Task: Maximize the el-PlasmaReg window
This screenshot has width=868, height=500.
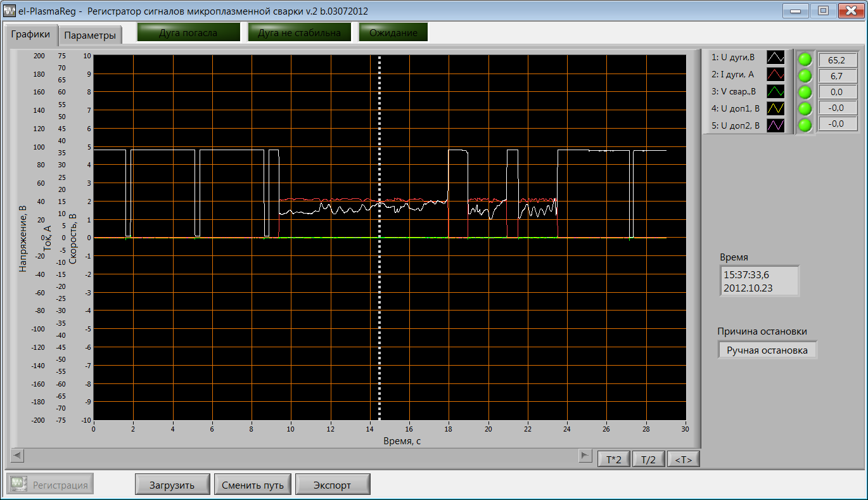Action: (x=823, y=10)
